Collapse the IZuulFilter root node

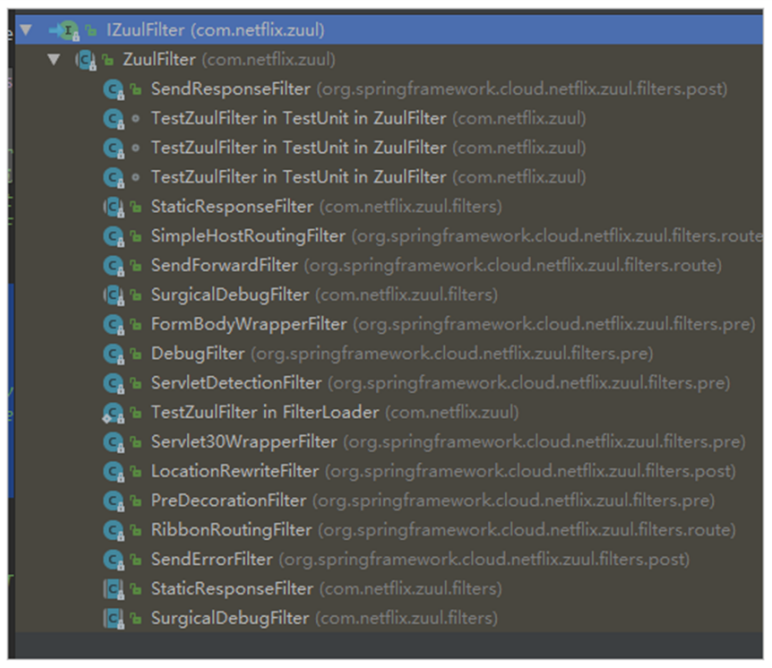[x=26, y=30]
